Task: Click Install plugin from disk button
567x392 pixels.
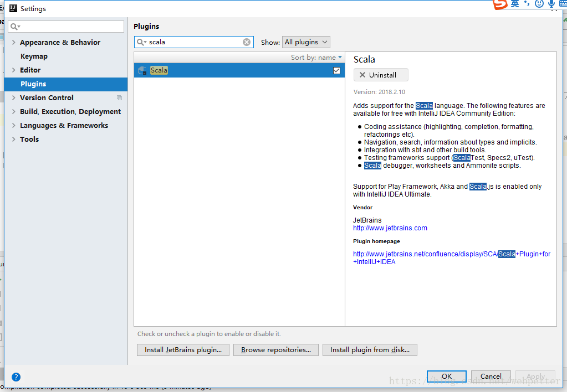Action: tap(370, 350)
